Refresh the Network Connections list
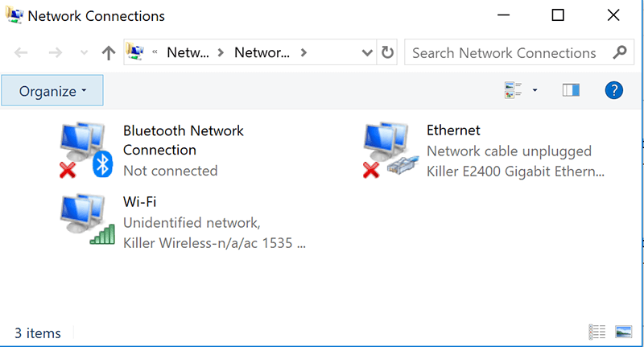This screenshot has width=644, height=347. (x=388, y=53)
